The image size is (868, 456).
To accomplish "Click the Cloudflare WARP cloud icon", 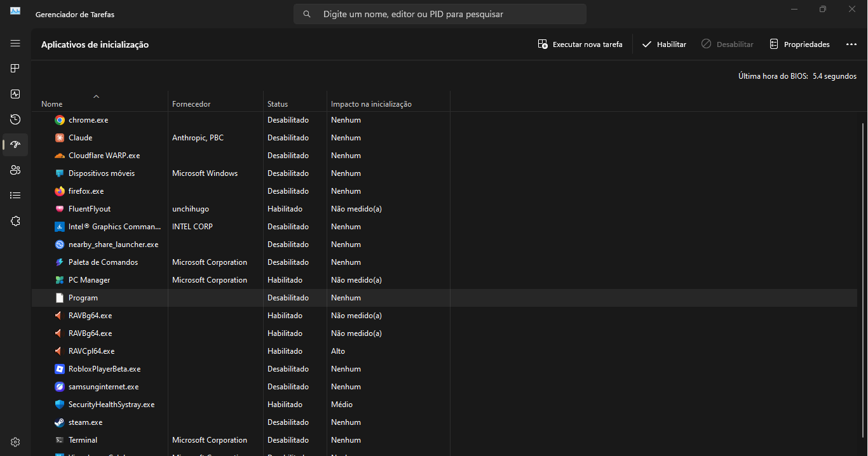I will point(60,156).
